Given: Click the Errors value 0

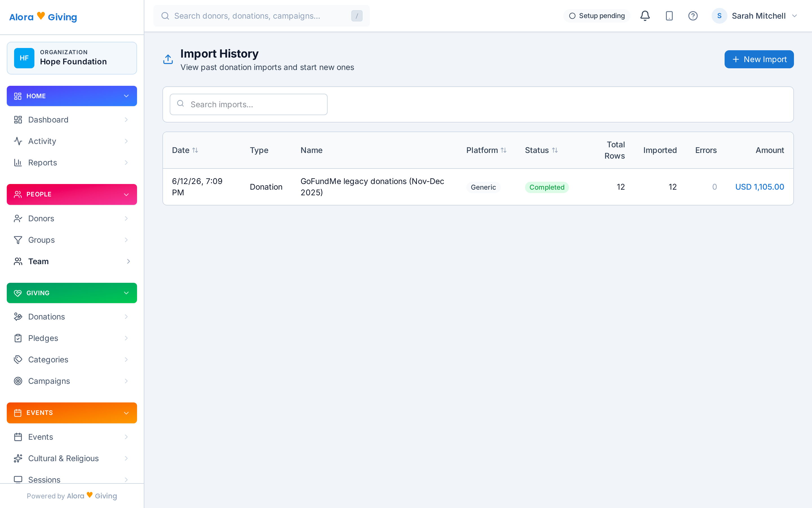Looking at the screenshot, I should tap(714, 187).
